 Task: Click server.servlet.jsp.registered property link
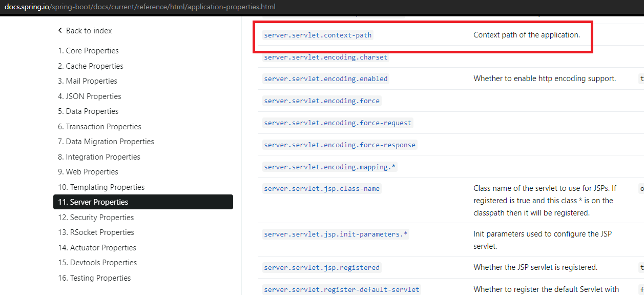(x=322, y=268)
